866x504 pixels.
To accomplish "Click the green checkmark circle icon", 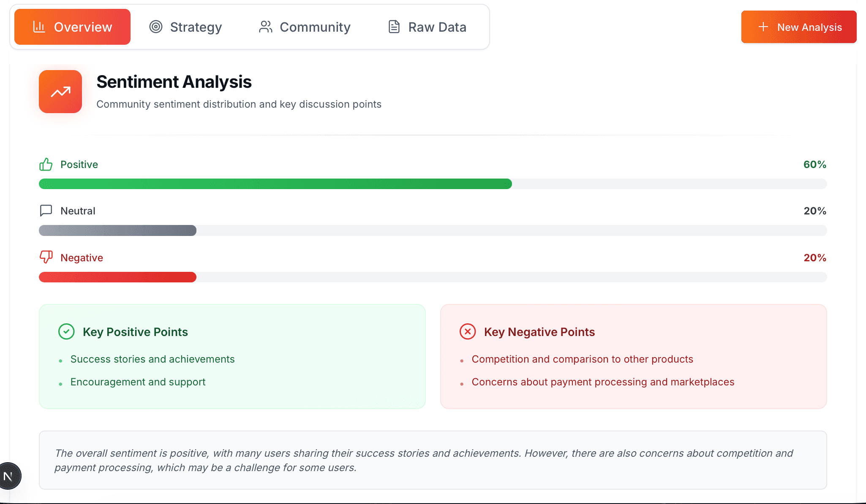I will coord(66,332).
